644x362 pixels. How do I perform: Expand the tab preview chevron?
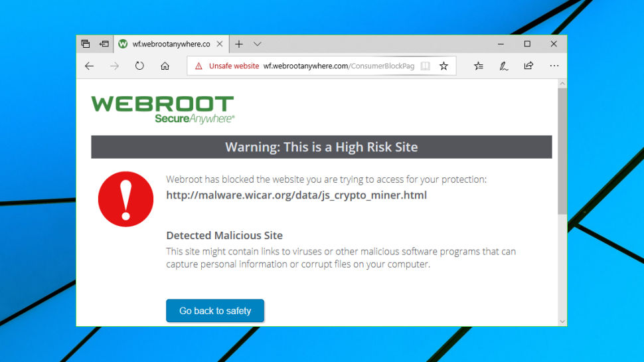[x=257, y=44]
